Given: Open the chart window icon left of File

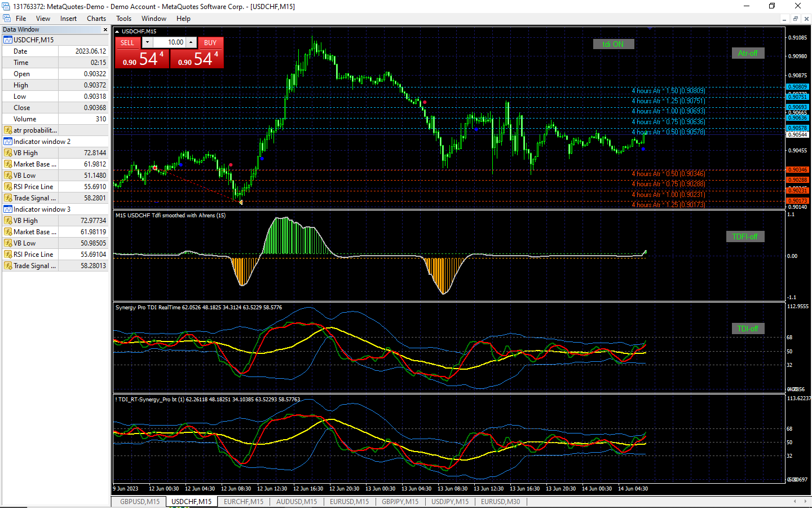Looking at the screenshot, I should click(x=6, y=19).
